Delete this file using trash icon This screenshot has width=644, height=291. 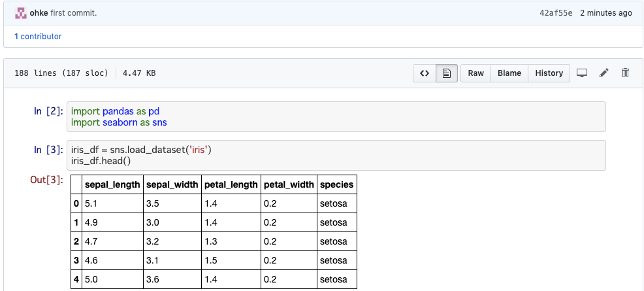(625, 73)
